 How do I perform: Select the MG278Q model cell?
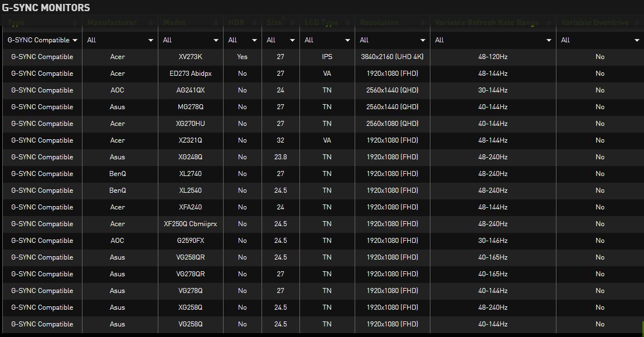pos(191,107)
